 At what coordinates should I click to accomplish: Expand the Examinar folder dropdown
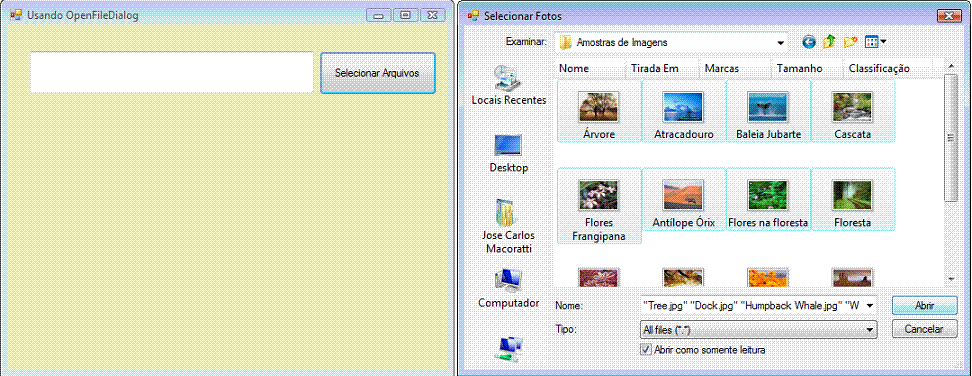pos(780,43)
